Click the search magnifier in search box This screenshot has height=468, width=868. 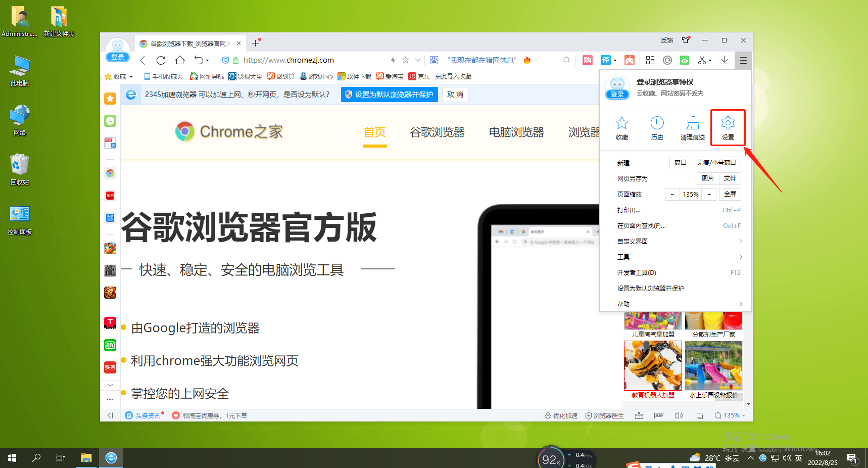566,60
